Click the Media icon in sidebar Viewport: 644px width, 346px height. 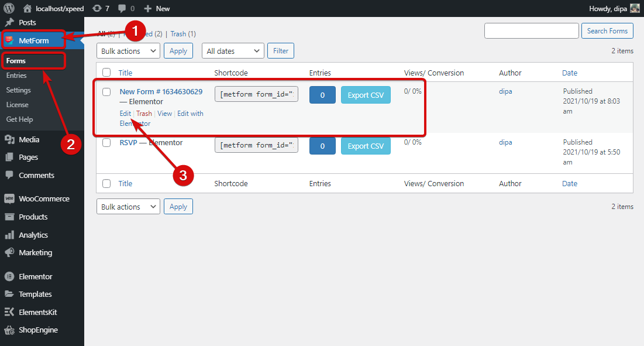click(x=9, y=140)
